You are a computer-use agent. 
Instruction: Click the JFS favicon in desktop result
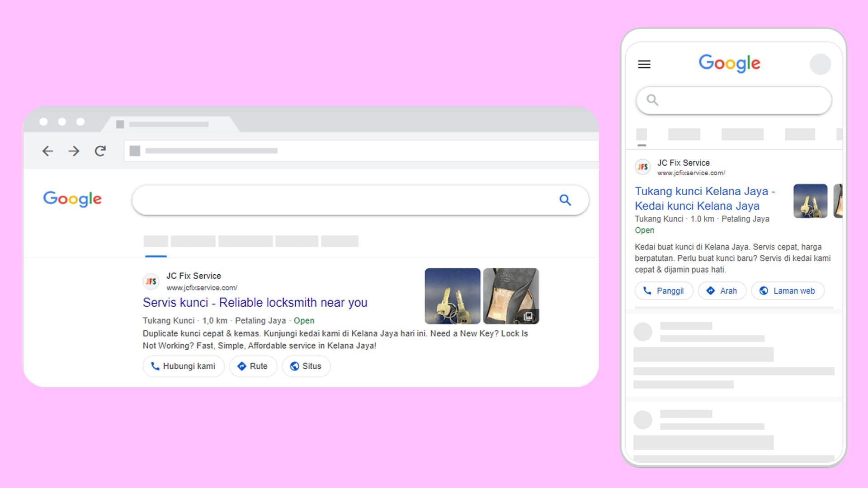[x=151, y=282]
